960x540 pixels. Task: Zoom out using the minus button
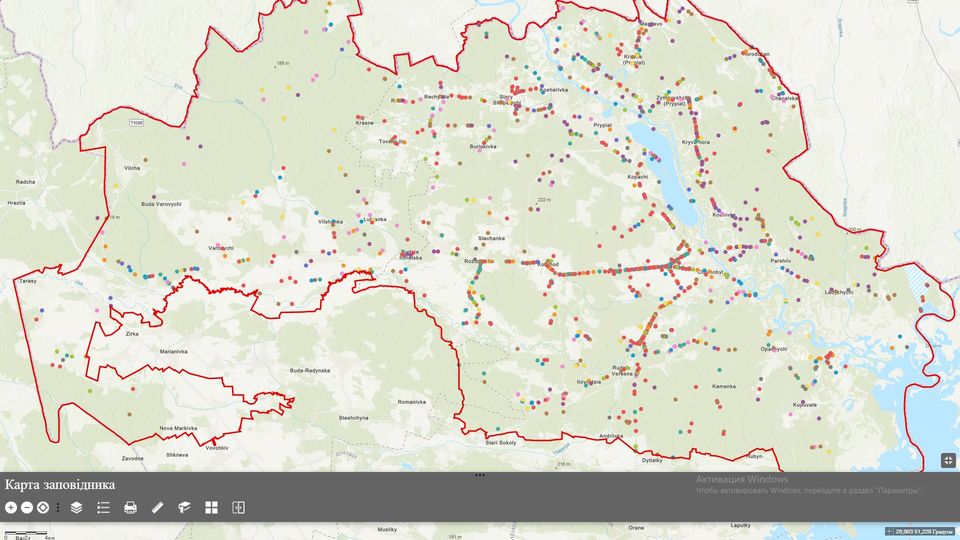pos(27,508)
